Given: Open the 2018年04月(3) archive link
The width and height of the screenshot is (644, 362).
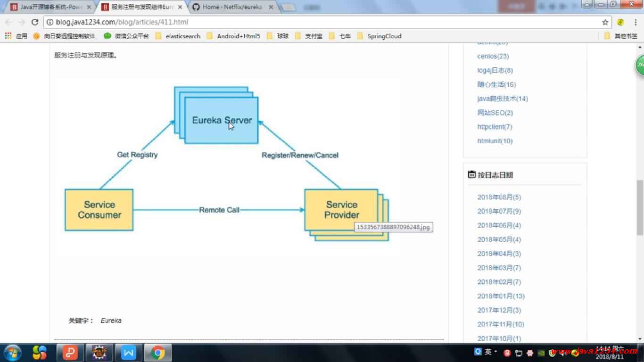Looking at the screenshot, I should pos(499,254).
